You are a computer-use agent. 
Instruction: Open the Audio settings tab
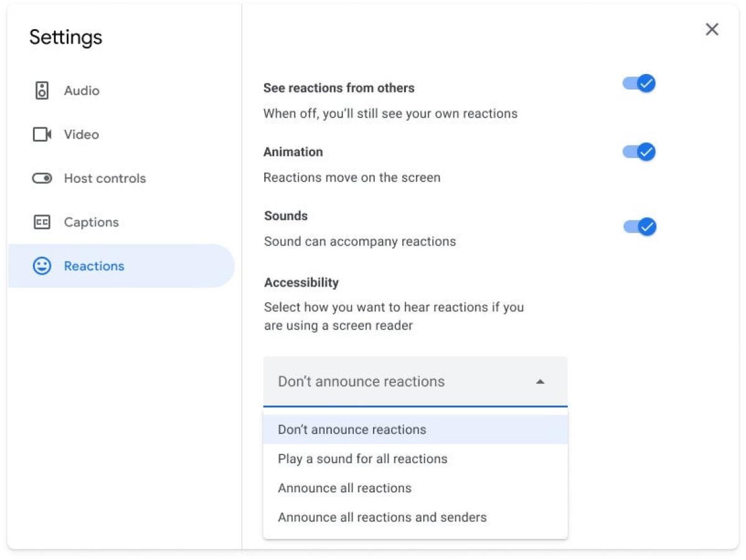pyautogui.click(x=81, y=91)
